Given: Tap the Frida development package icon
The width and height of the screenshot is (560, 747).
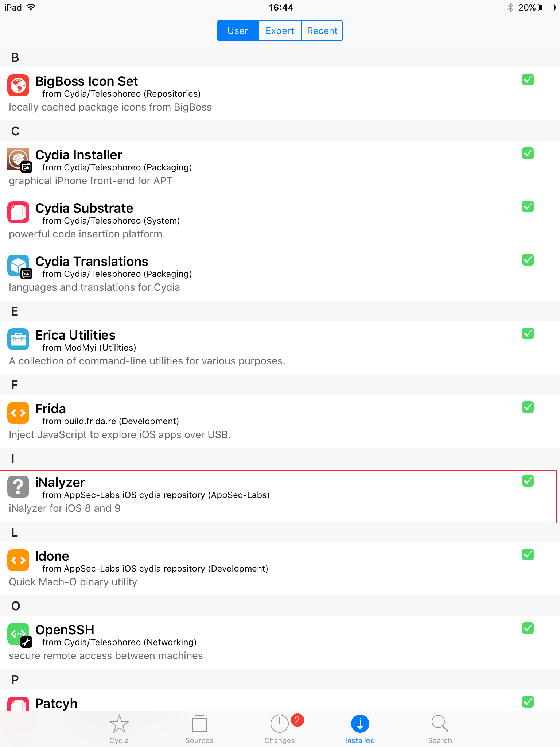Looking at the screenshot, I should pos(18,413).
